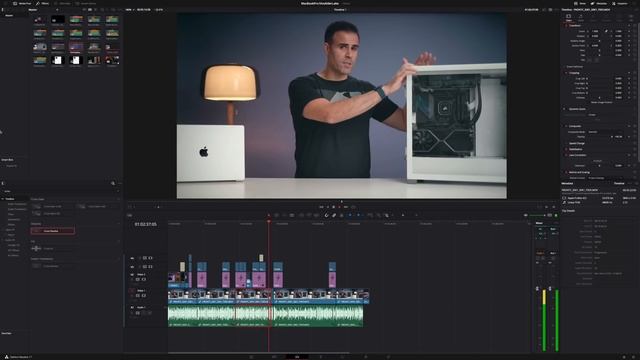Viewport: 640px width, 360px height.
Task: Switch to the Color page tab
Action: (342, 357)
